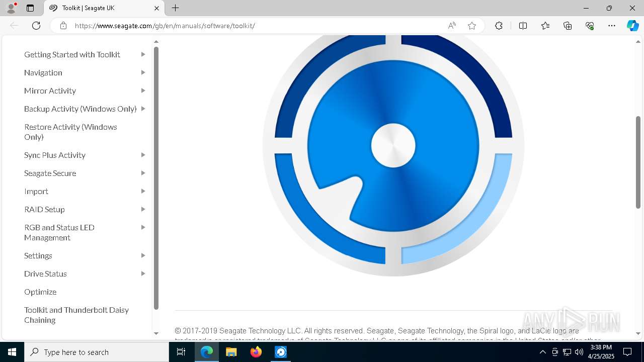The height and width of the screenshot is (362, 644).
Task: Open RAID Setup section
Action: [x=44, y=209]
